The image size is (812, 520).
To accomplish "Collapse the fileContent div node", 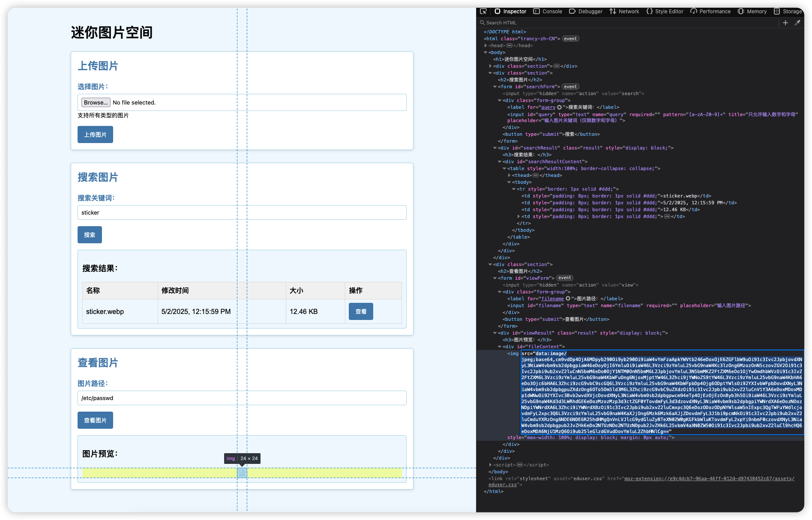I will [x=500, y=347].
